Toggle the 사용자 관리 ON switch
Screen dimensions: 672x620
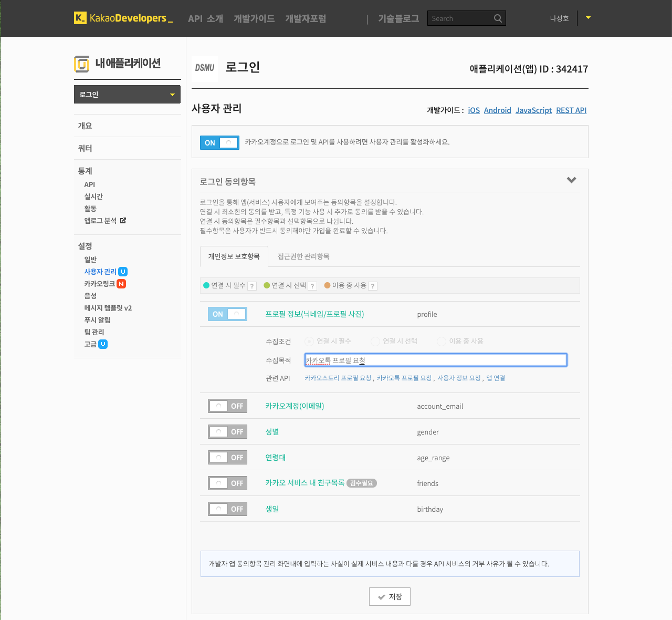click(219, 142)
